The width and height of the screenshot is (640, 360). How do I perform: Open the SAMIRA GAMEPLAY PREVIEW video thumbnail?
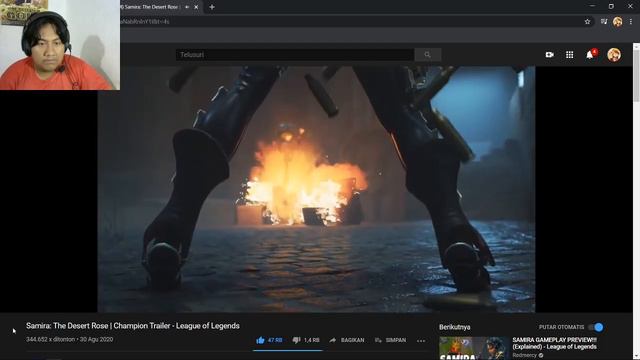[473, 348]
